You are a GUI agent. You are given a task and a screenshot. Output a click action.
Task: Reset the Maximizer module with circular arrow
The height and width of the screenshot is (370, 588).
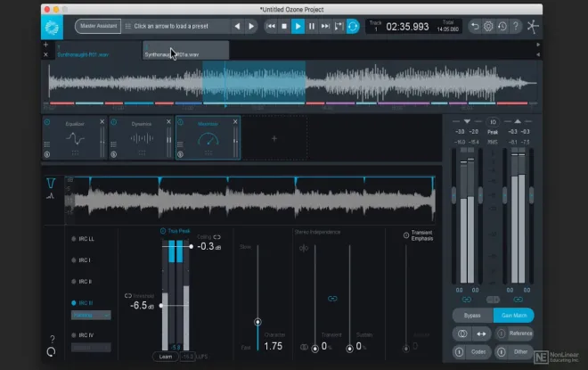pyautogui.click(x=51, y=352)
